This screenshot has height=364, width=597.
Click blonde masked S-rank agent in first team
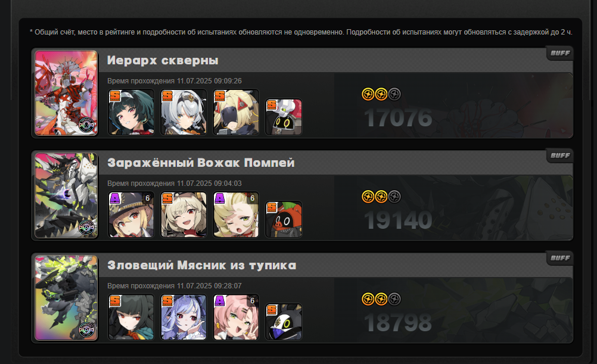coord(236,112)
